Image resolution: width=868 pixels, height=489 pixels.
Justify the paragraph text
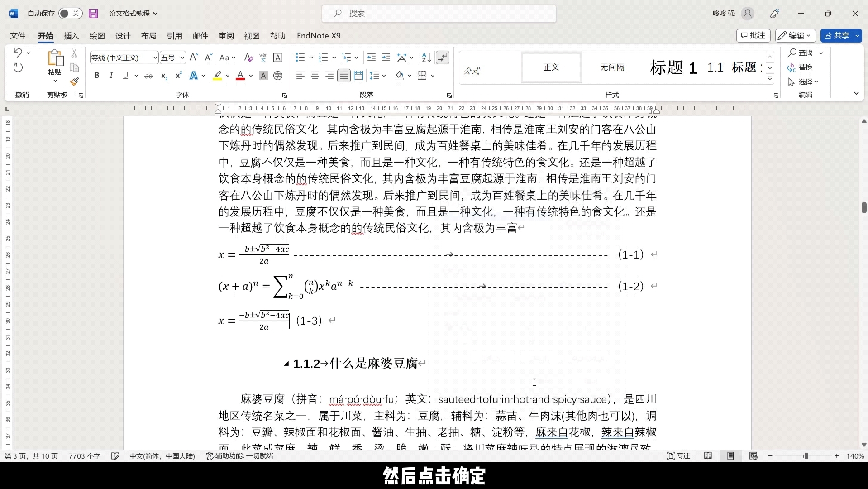click(x=344, y=76)
